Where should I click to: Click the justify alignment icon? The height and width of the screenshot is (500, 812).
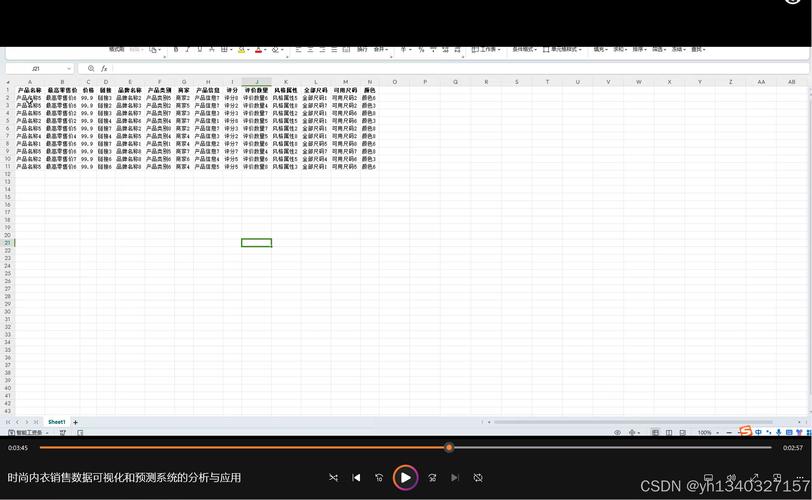pos(334,50)
